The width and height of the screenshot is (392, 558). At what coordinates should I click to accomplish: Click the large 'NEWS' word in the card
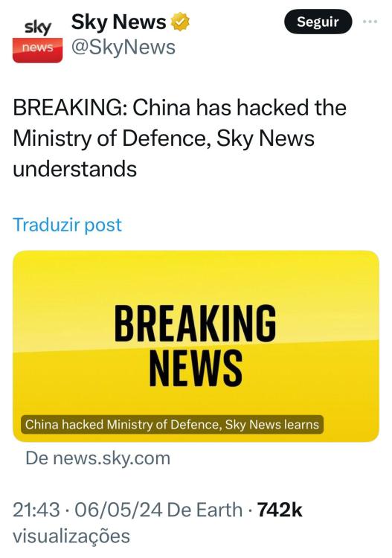[196, 368]
